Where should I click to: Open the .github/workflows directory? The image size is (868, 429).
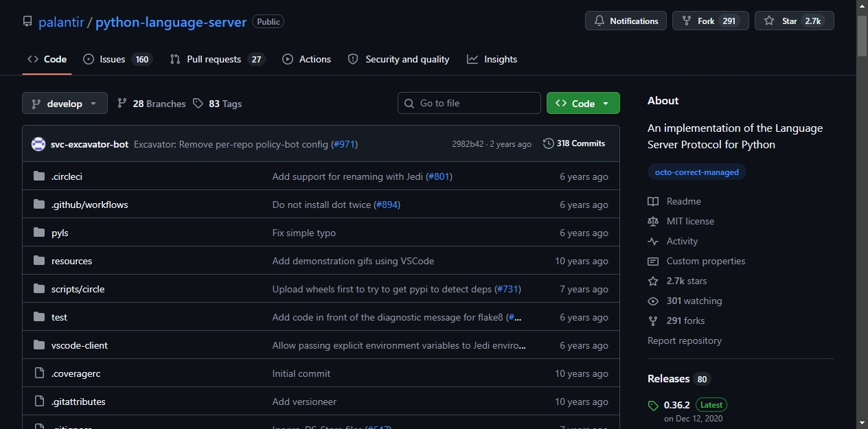[89, 205]
